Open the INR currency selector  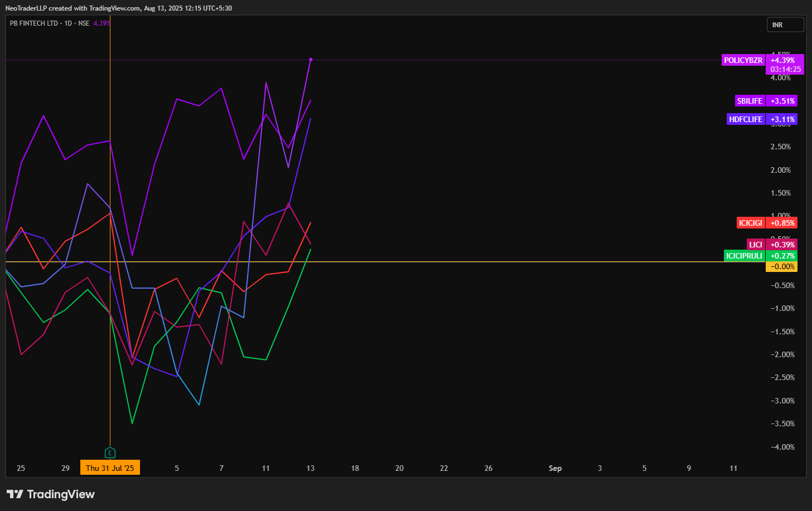(x=785, y=25)
